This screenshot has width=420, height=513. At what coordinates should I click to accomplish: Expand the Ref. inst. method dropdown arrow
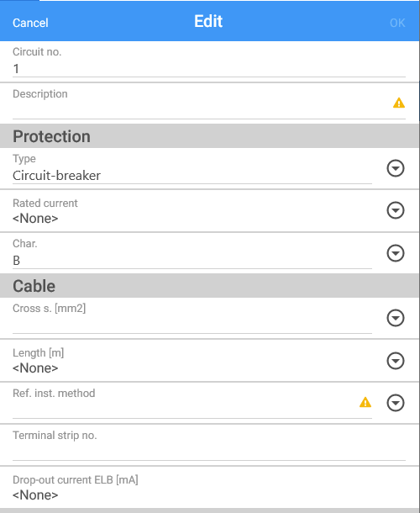click(x=396, y=403)
